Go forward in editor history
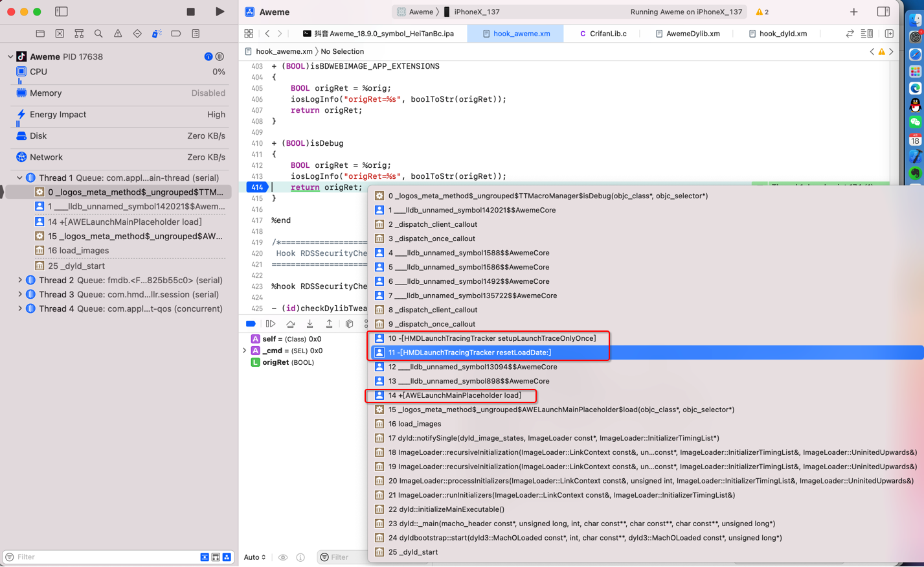This screenshot has height=567, width=924. [280, 34]
